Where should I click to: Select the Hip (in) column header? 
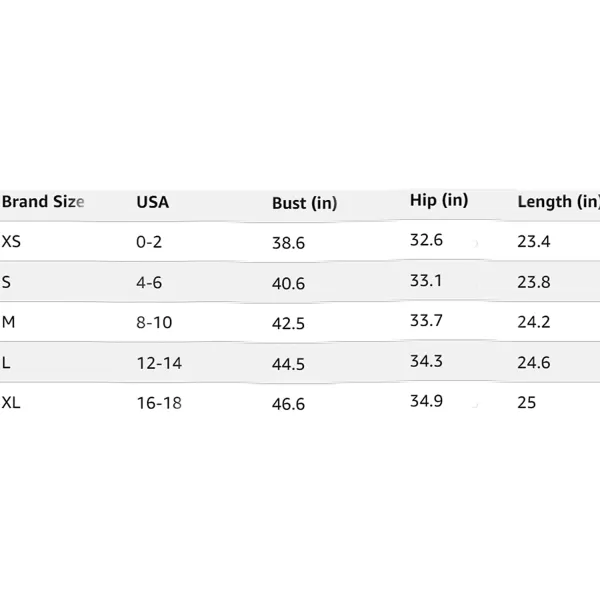pyautogui.click(x=439, y=200)
